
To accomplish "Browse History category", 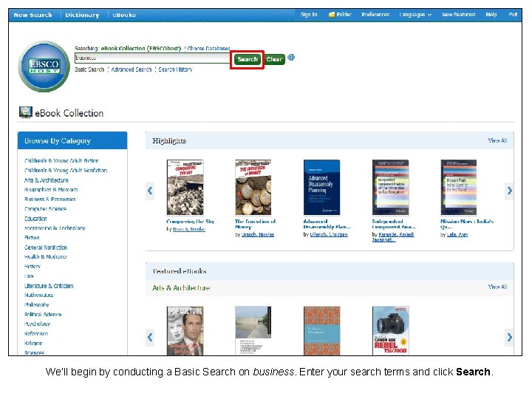I will click(33, 267).
